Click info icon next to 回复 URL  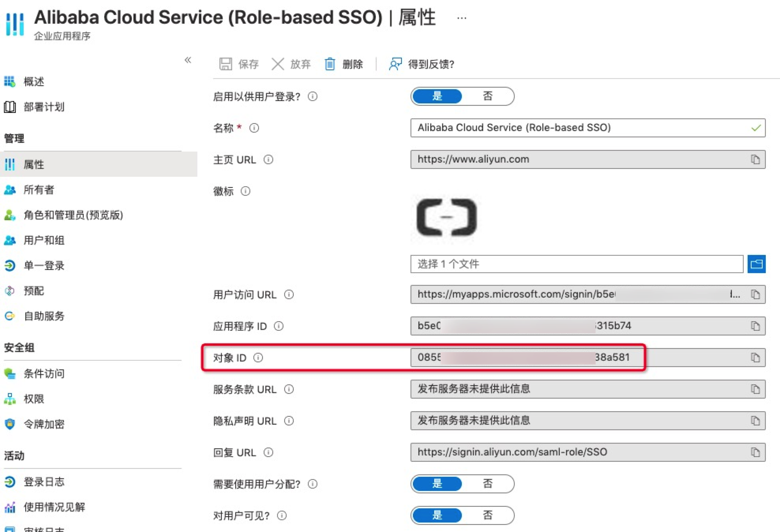coord(268,452)
